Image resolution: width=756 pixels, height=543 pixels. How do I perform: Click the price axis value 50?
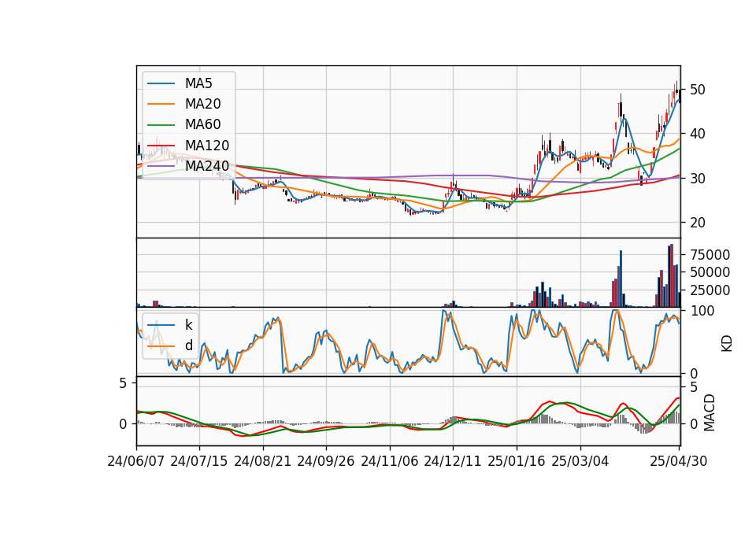click(x=698, y=90)
